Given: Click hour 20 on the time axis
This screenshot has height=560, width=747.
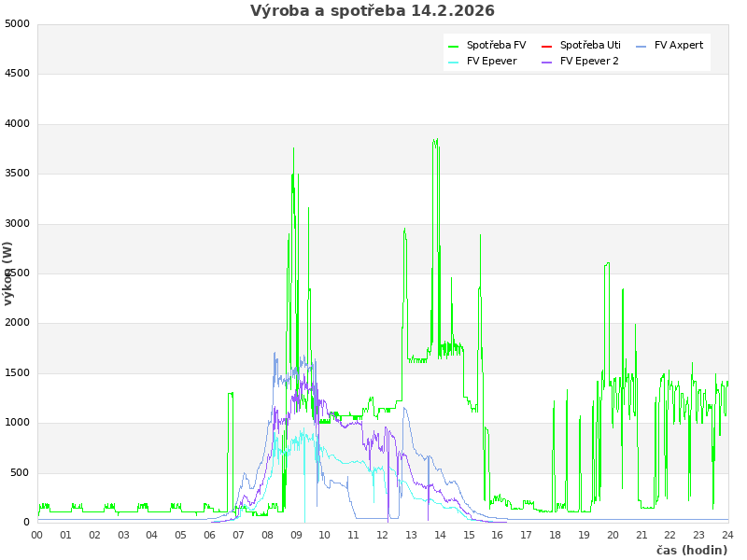Looking at the screenshot, I should pyautogui.click(x=613, y=535).
